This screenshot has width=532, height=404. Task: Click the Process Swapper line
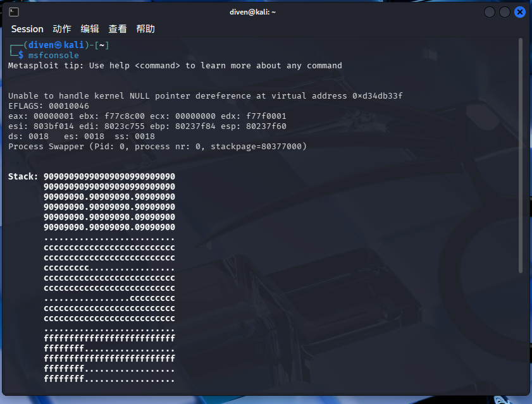157,147
